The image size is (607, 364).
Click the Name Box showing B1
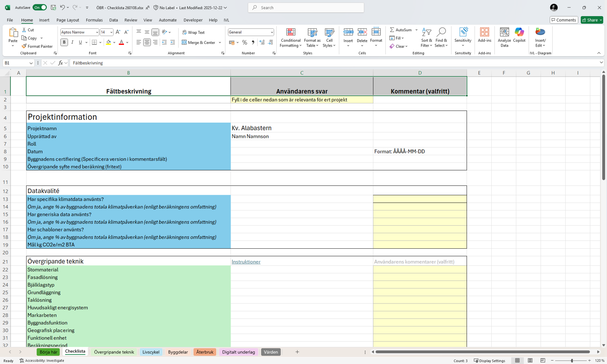tap(16, 63)
